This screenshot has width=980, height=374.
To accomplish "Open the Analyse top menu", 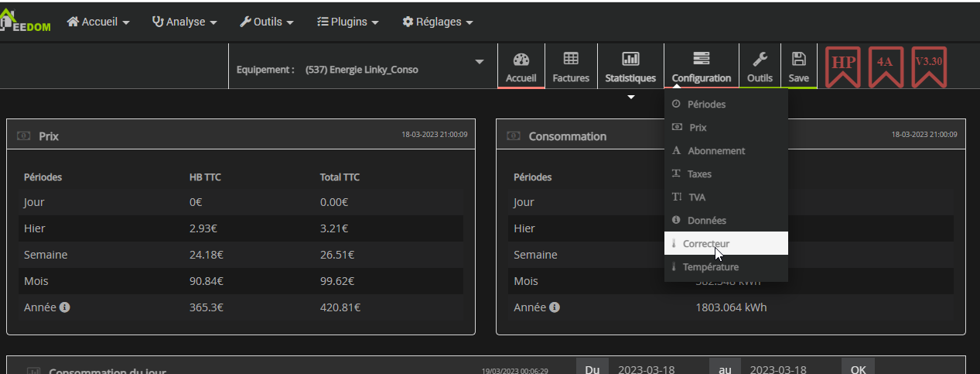I will coord(184,22).
